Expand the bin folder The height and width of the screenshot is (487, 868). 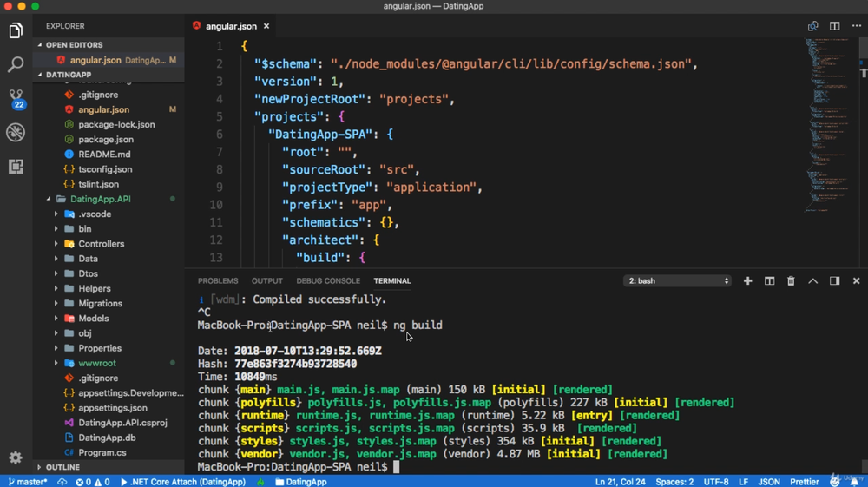(108, 229)
